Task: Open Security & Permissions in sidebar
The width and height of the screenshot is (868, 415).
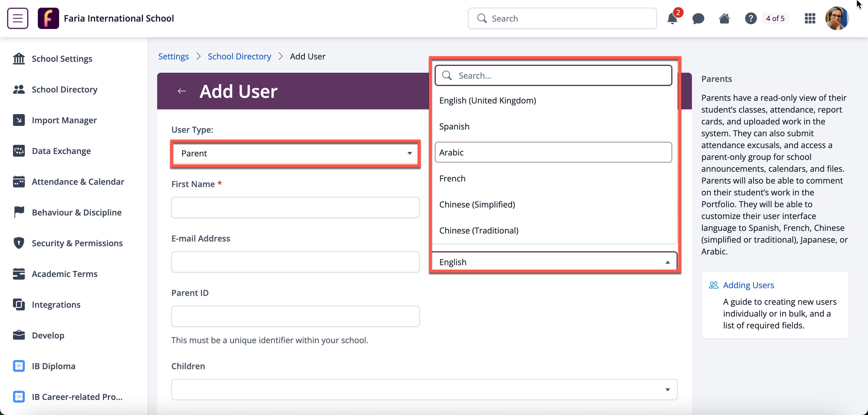Action: coord(77,243)
